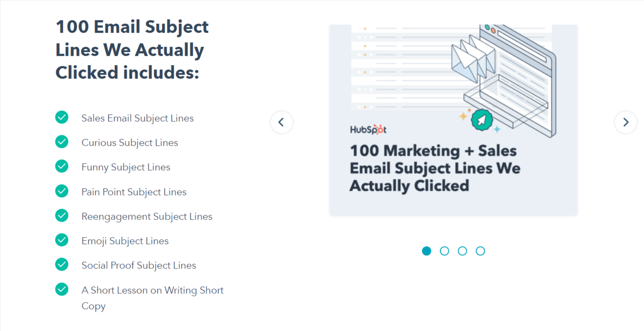Click checkmark beside Curious Subject Lines
The height and width of the screenshot is (331, 644).
tap(62, 141)
